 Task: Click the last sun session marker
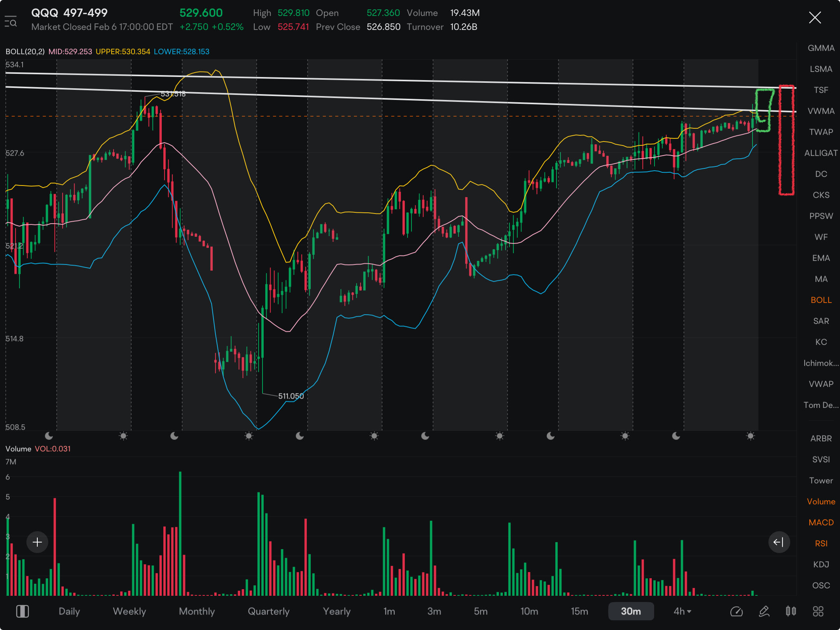point(751,436)
